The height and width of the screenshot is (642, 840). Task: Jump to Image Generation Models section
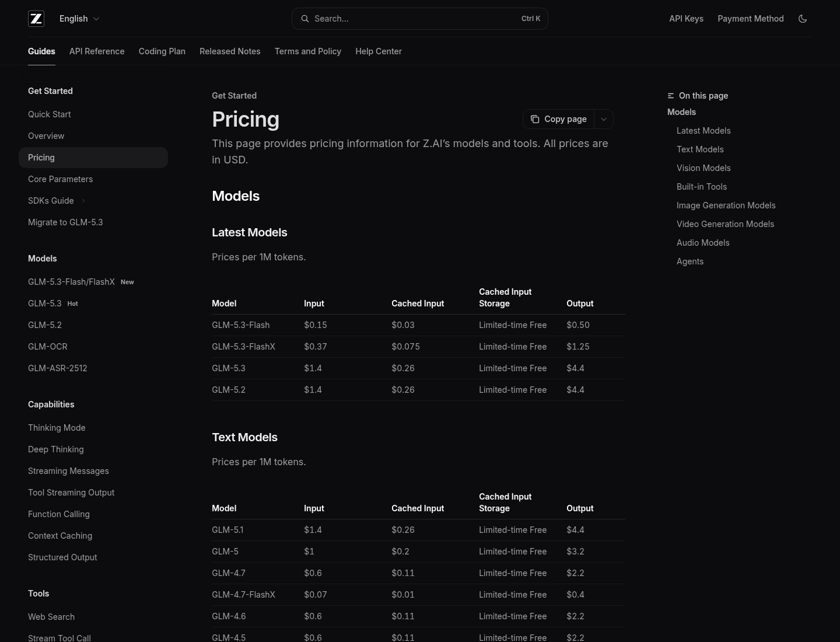[726, 205]
